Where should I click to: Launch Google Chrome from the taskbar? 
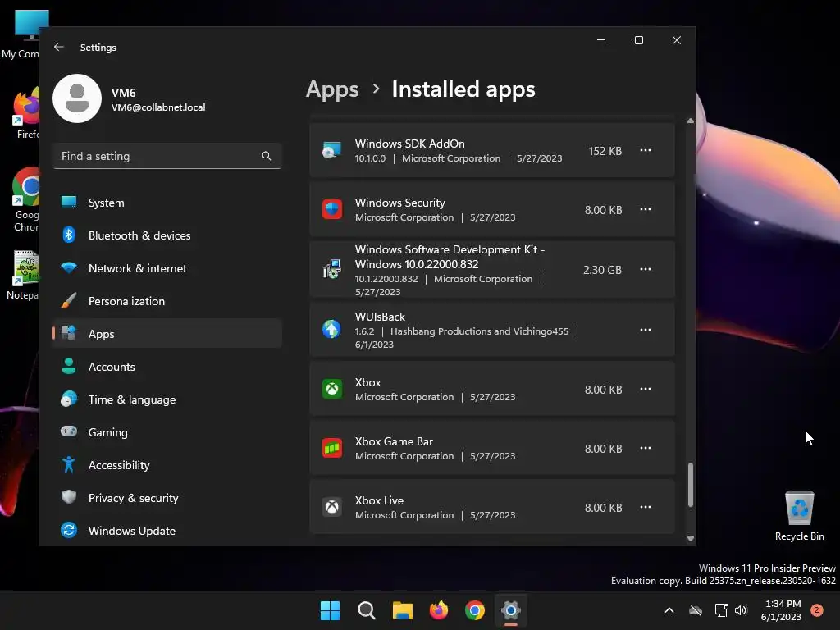click(475, 610)
